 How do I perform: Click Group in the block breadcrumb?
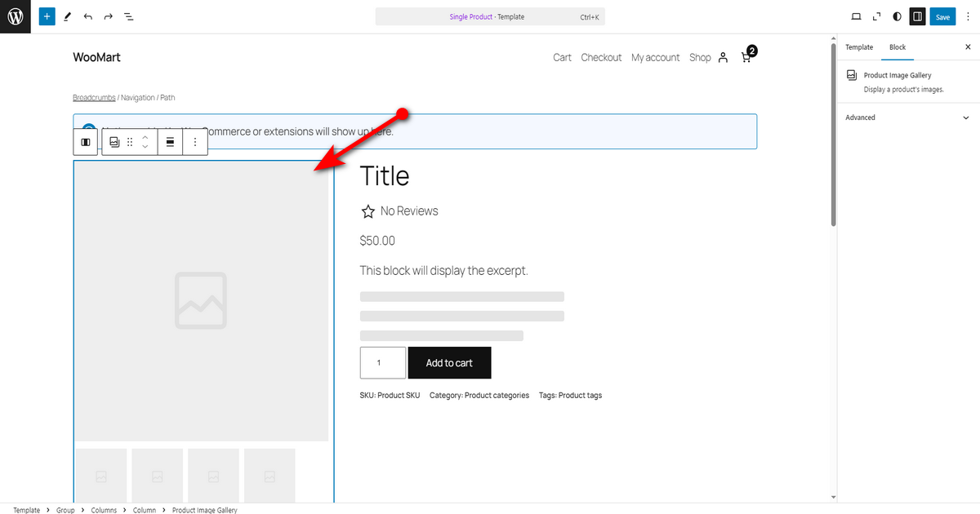point(65,510)
